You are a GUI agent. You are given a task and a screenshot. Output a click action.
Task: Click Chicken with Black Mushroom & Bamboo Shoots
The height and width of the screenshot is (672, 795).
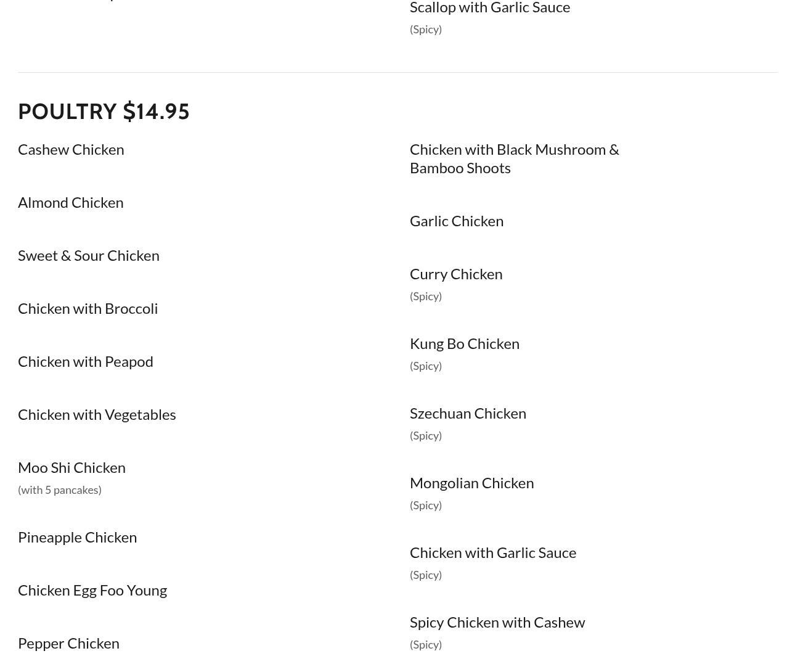pyautogui.click(x=514, y=159)
